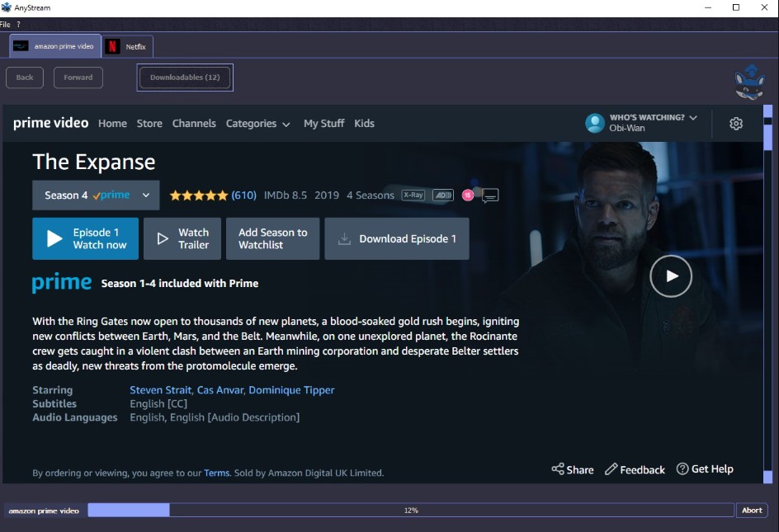Expand the Who's Watching profile switcher

pos(653,118)
